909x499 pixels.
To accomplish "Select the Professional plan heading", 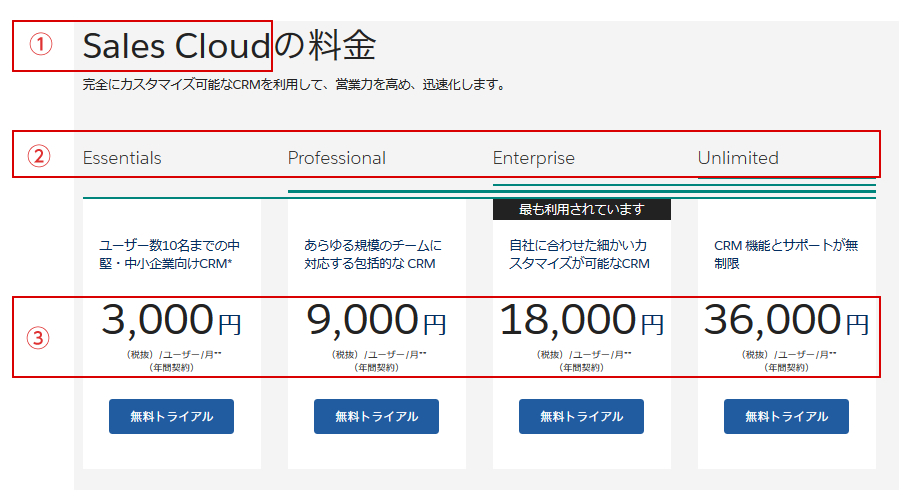I will [x=336, y=158].
